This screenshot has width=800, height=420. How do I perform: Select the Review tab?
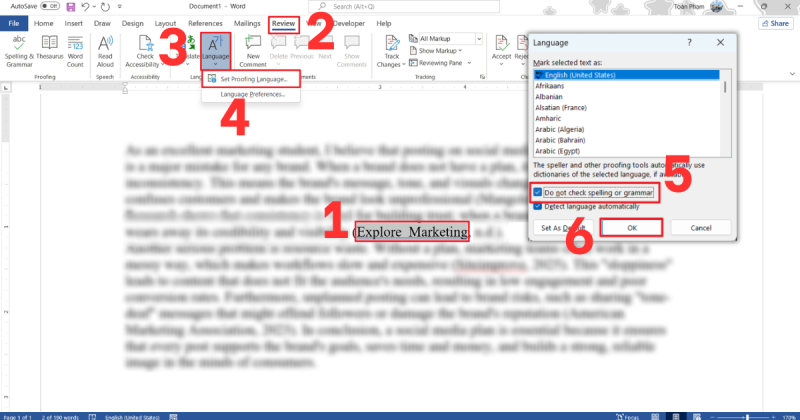283,23
